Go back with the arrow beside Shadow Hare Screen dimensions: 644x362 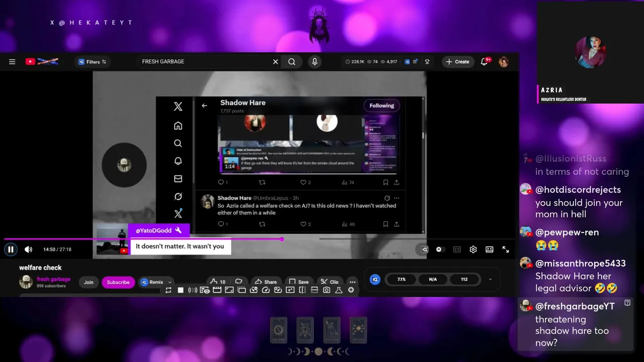(x=204, y=106)
